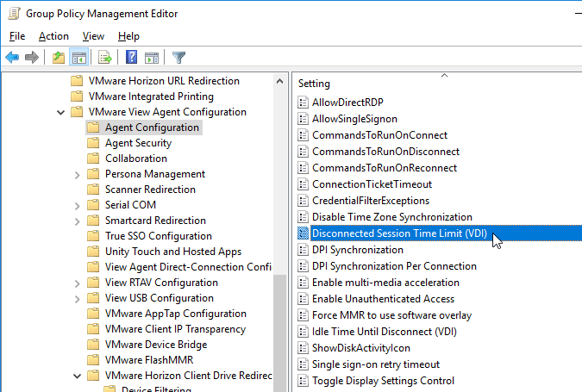Open the File menu
582x392 pixels.
coord(17,36)
